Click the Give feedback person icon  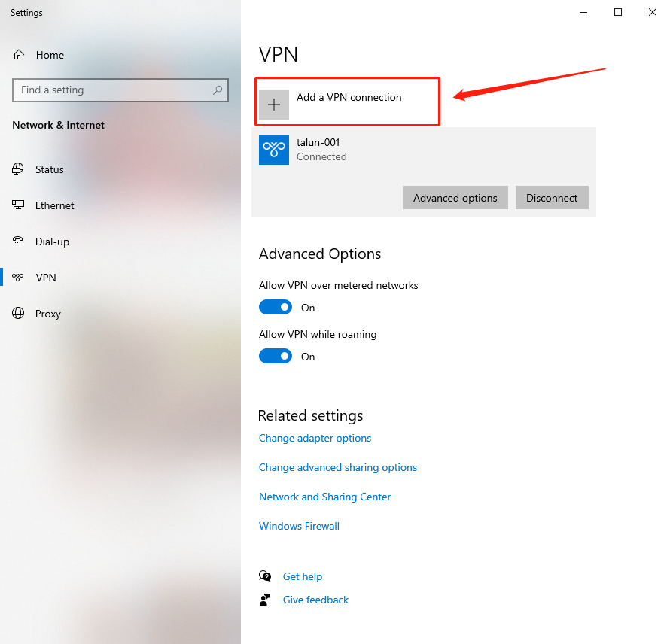[x=265, y=600]
